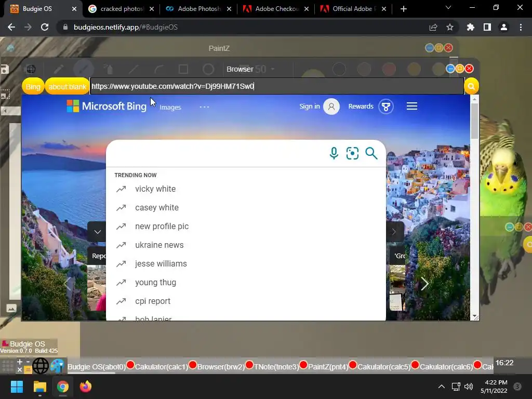Open Bing visual search camera icon
This screenshot has width=532, height=399.
pos(352,153)
